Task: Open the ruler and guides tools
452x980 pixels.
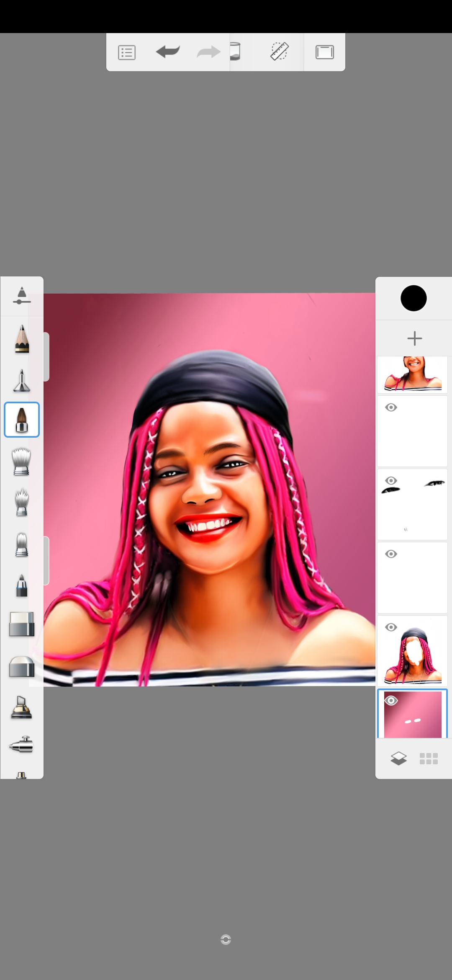Action: coord(280,51)
